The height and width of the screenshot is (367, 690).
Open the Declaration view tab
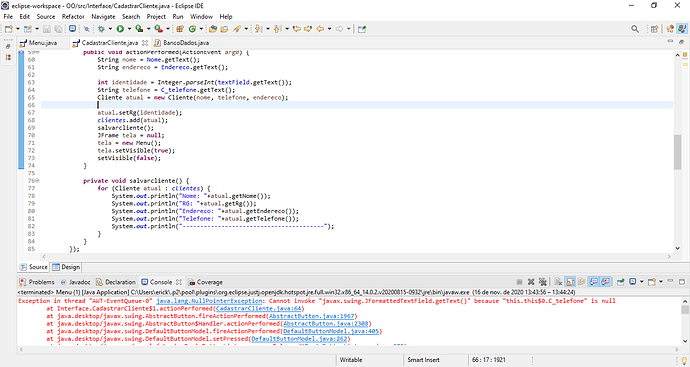(x=116, y=282)
